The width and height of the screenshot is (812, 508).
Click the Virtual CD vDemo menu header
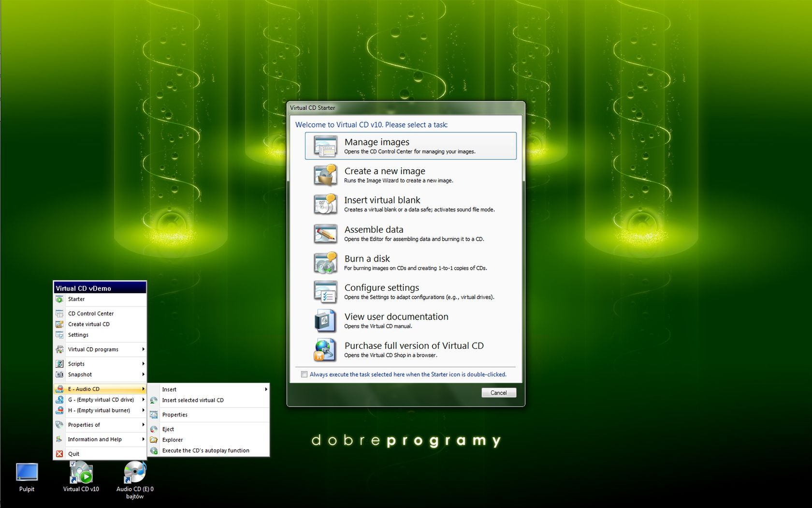click(100, 288)
